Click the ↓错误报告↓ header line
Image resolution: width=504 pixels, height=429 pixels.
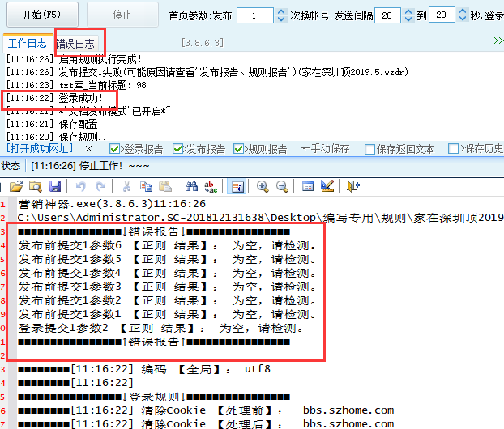click(x=154, y=231)
